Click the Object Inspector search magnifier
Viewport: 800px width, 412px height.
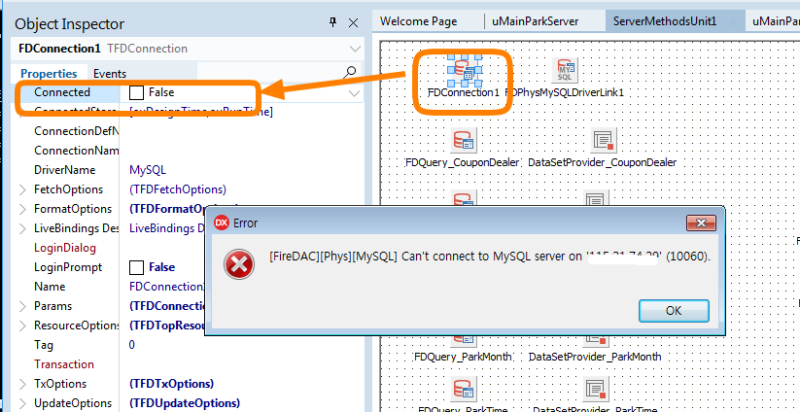point(349,72)
